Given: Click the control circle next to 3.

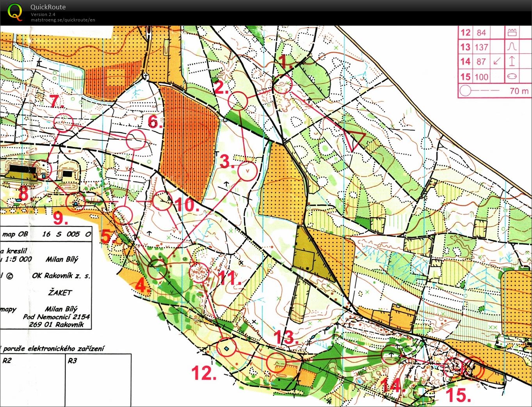Looking at the screenshot, I should 247,171.
